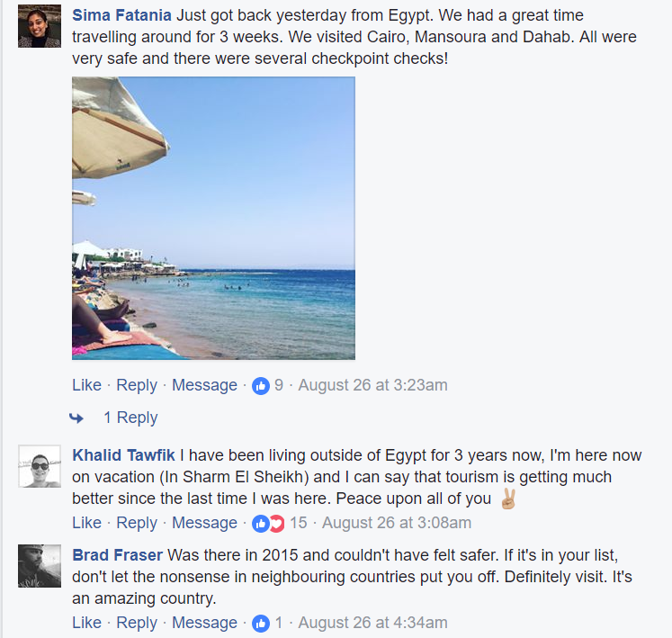The image size is (672, 638).
Task: Click the like reaction icon on Khalid's comment
Action: (261, 524)
